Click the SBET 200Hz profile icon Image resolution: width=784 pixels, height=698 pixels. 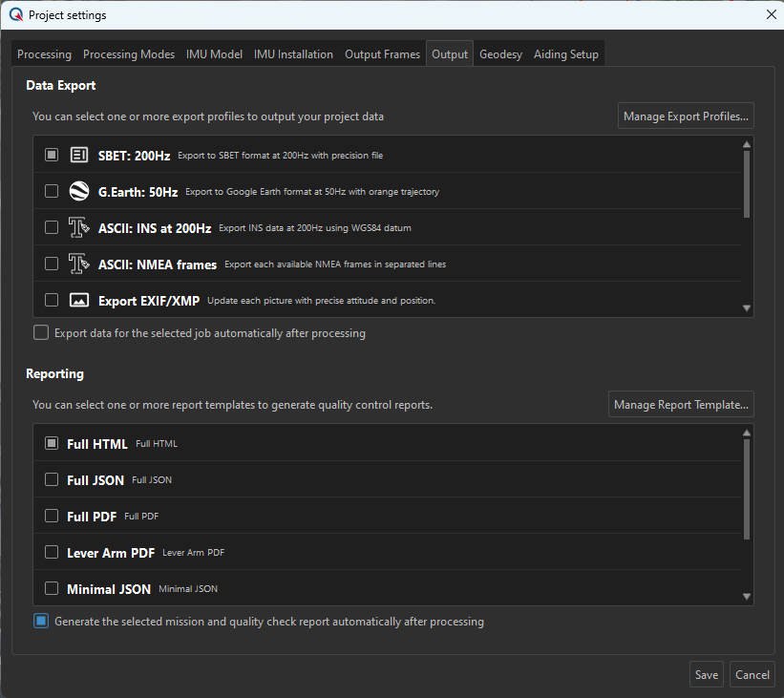click(79, 155)
